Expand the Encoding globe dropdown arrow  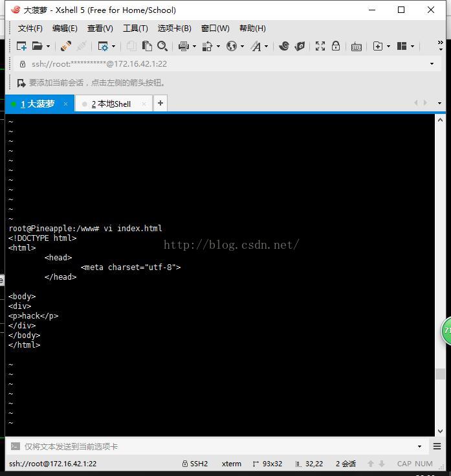click(x=243, y=47)
